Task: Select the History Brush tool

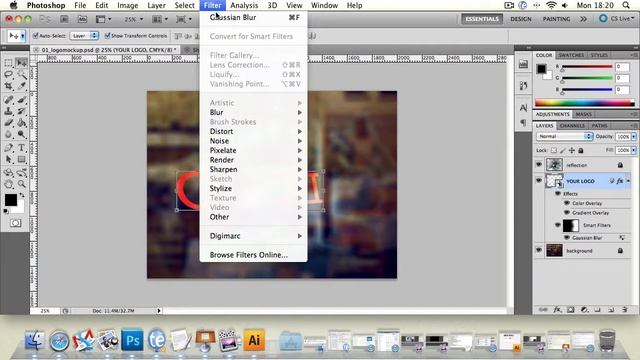Action: point(22,111)
